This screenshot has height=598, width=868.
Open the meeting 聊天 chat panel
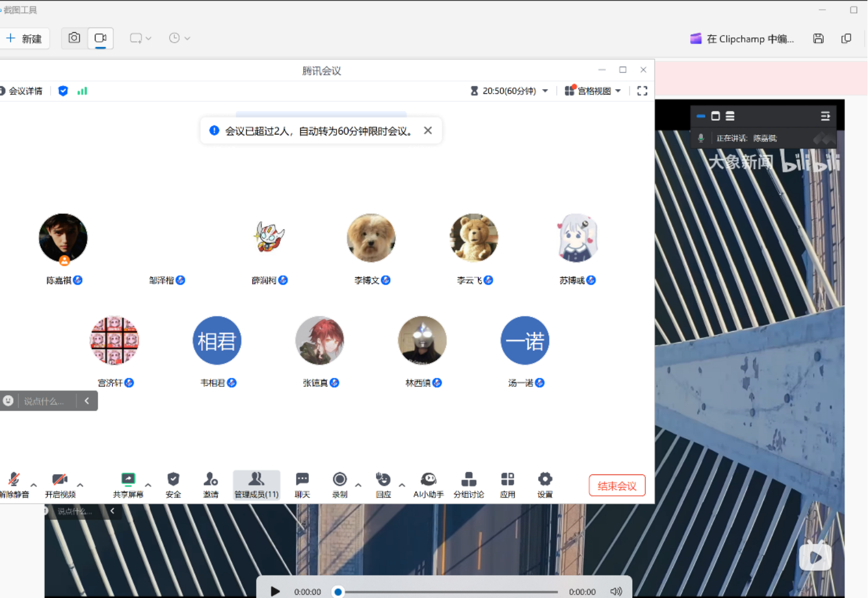301,485
